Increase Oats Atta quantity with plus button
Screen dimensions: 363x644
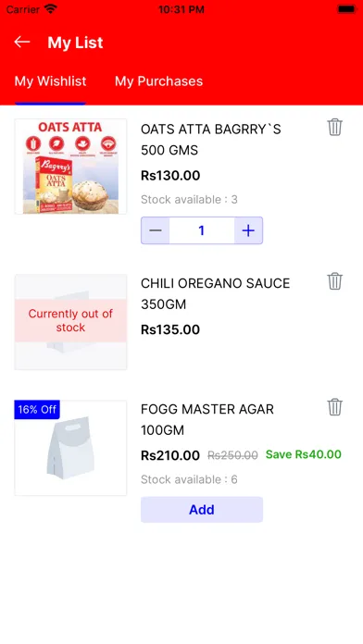coord(248,230)
